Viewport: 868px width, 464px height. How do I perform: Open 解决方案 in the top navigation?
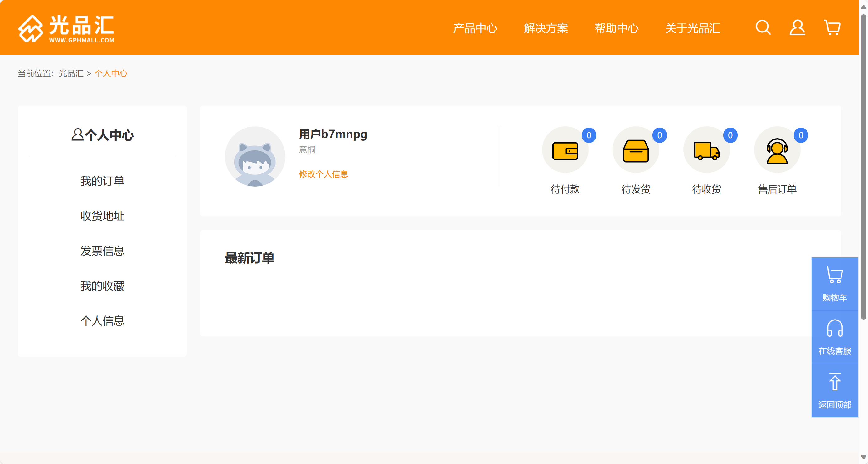pyautogui.click(x=546, y=28)
